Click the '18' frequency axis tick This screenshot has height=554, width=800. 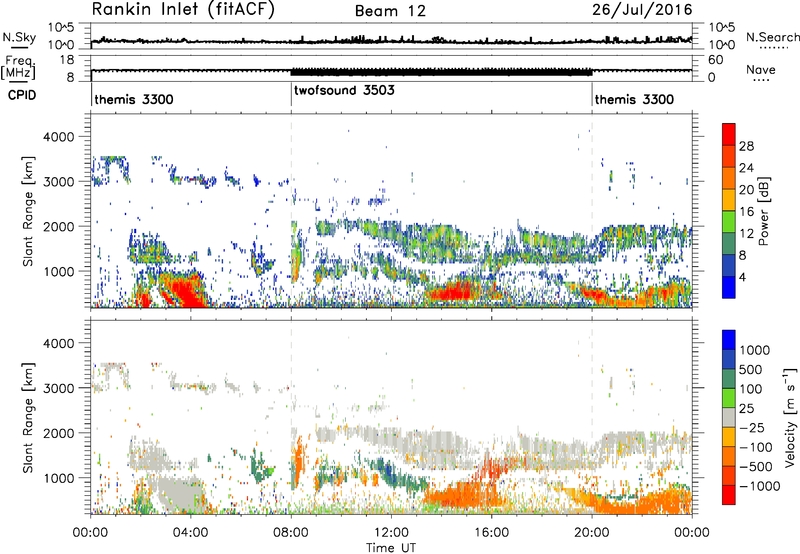coord(67,60)
